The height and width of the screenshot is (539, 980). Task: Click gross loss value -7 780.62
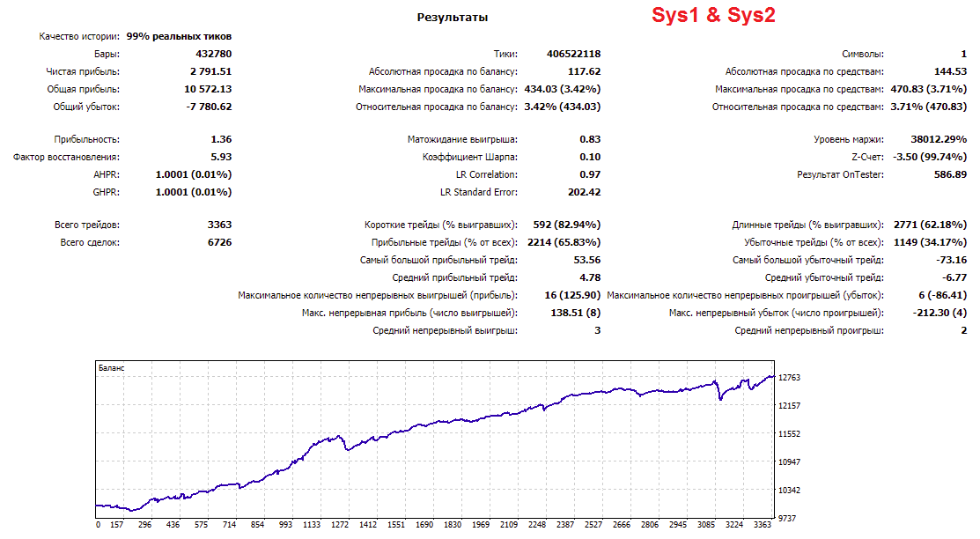click(209, 107)
